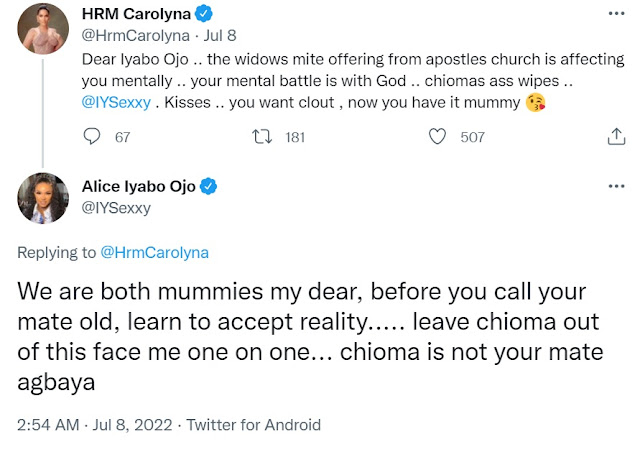
Task: Open the HRM Carolyna display name
Action: point(139,15)
